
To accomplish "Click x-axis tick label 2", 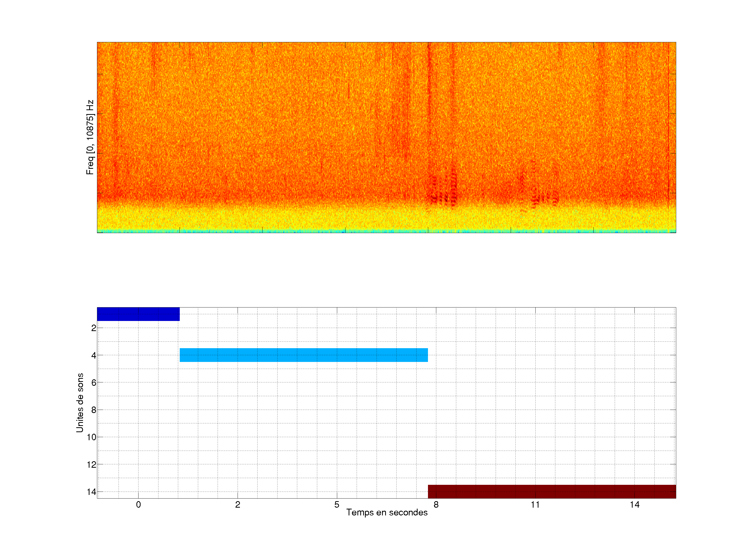I will [x=238, y=505].
